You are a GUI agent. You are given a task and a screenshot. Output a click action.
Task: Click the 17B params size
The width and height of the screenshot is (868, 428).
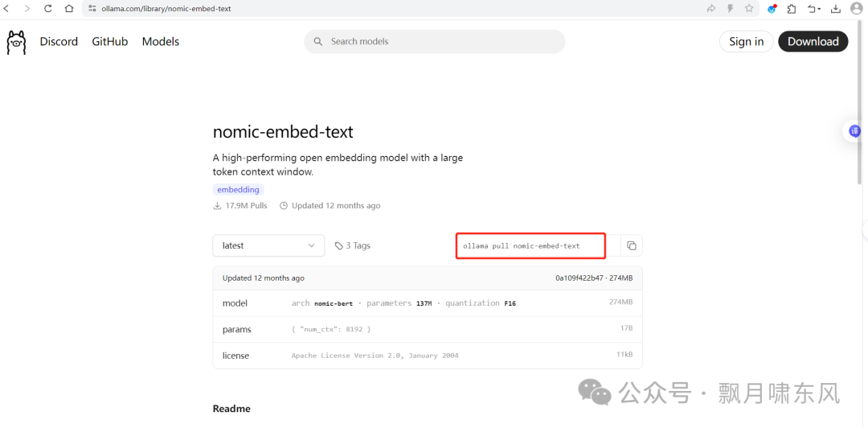(627, 328)
